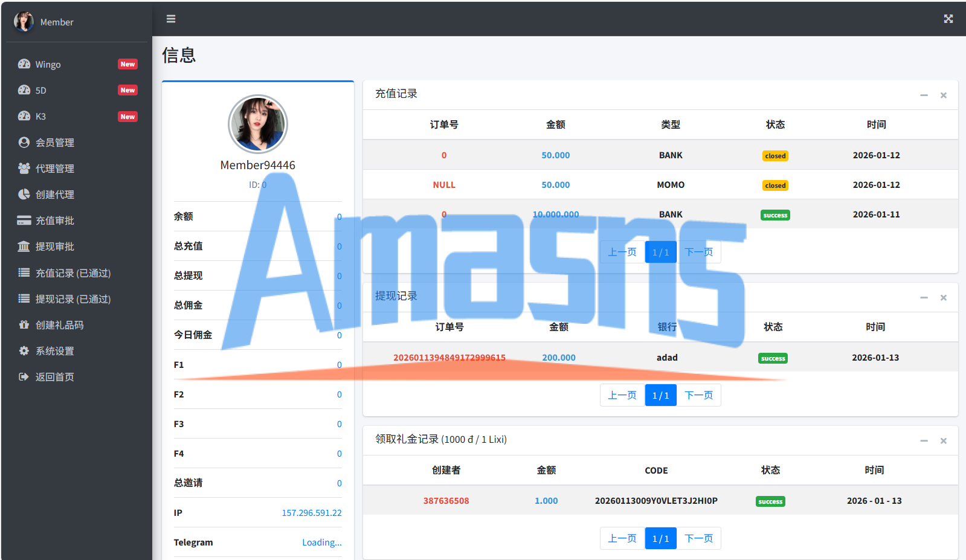Click the 总邀请 count value
Viewport: 966px width, 560px height.
coord(340,483)
